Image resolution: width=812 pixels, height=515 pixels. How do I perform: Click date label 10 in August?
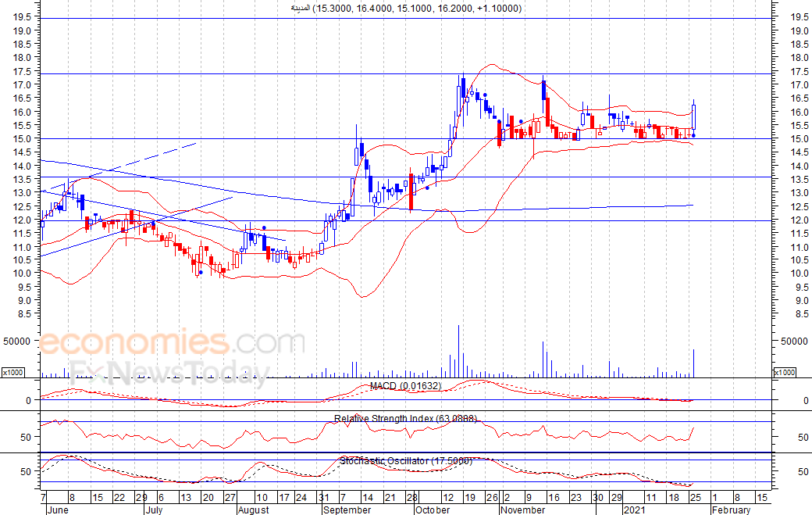tap(262, 498)
